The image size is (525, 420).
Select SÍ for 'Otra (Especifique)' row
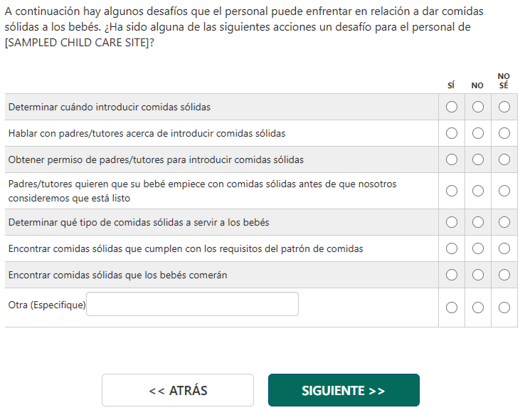coord(452,308)
